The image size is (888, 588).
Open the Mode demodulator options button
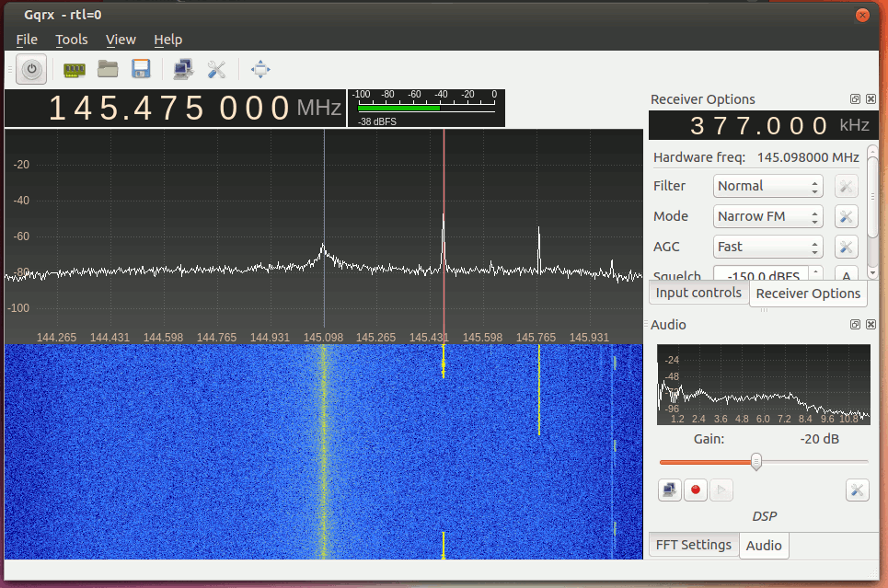coord(846,216)
